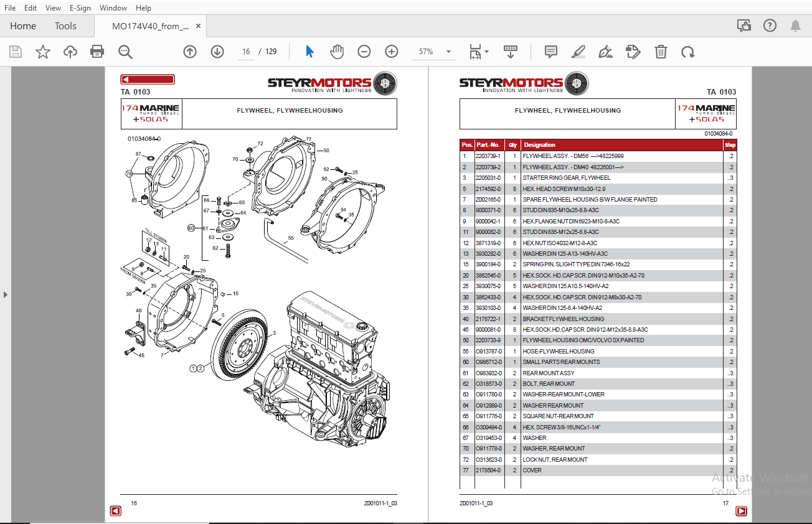Click the Steyr Motors logo on left page
Screen dimensions: 812x524
[332, 83]
